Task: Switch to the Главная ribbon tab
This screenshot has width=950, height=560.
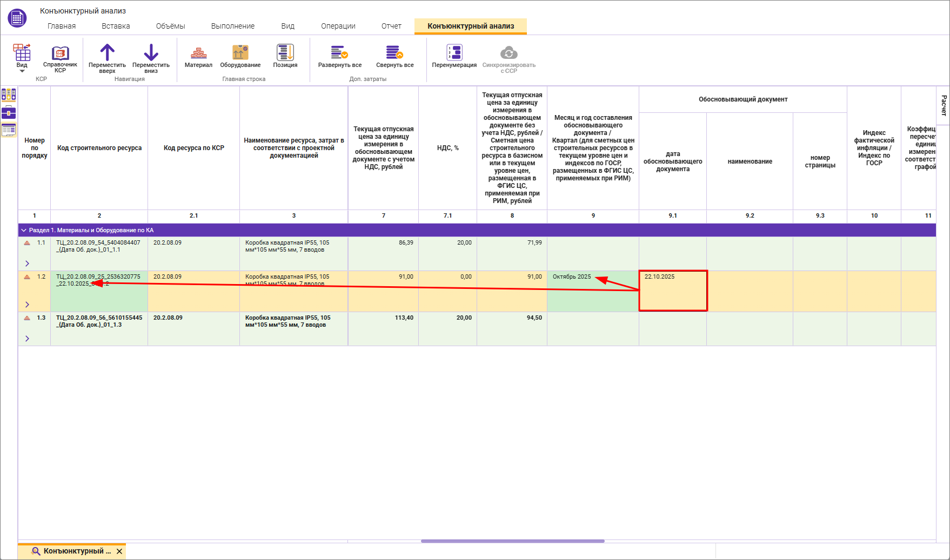Action: pos(62,26)
